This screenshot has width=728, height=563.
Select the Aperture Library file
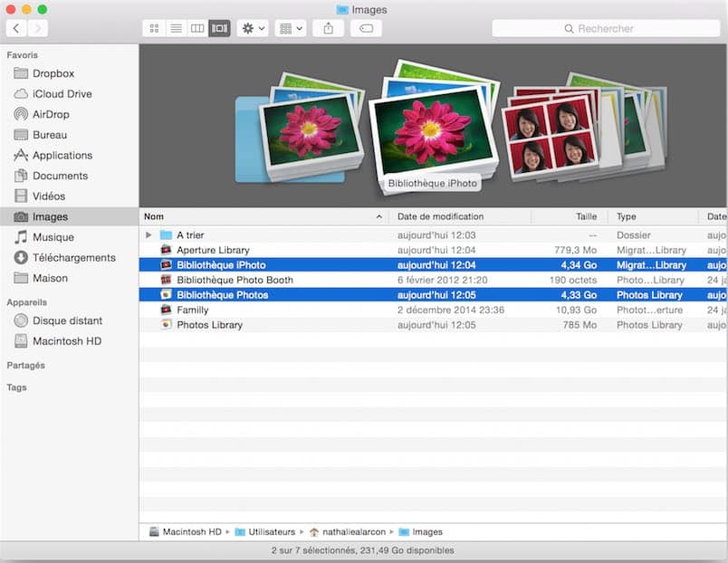(433, 250)
